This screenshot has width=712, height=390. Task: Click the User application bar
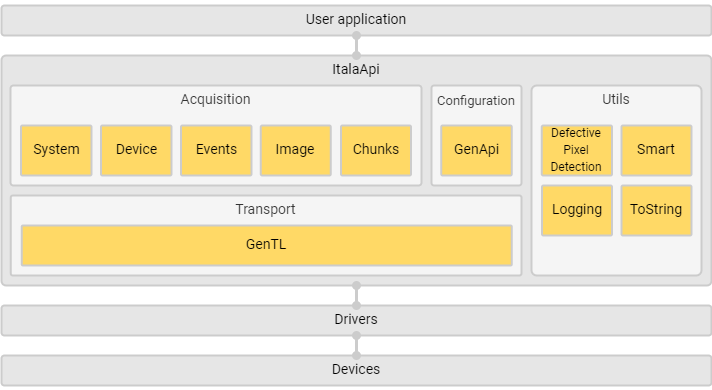pos(356,20)
